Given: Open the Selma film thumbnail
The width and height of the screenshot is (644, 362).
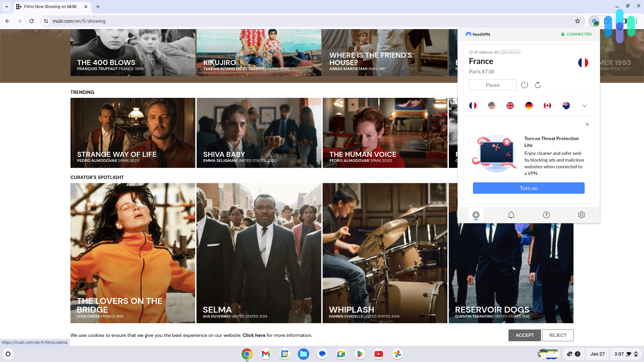Looking at the screenshot, I should pos(259,253).
